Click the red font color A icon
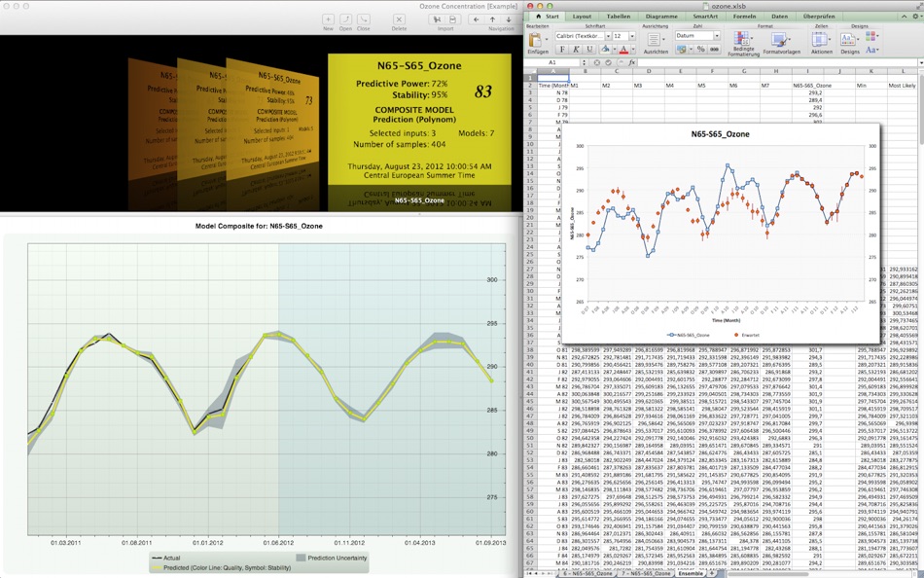The width and height of the screenshot is (924, 578). tap(623, 49)
